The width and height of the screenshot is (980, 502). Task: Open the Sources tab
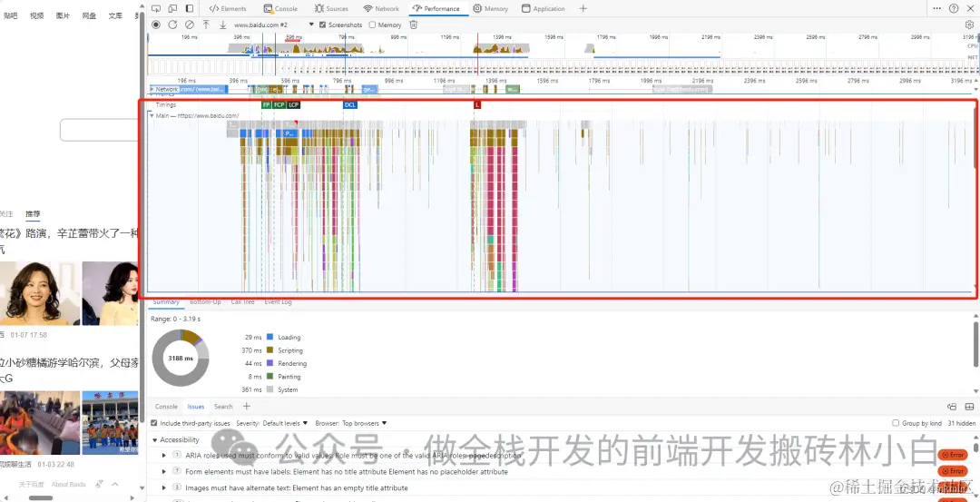click(x=332, y=9)
